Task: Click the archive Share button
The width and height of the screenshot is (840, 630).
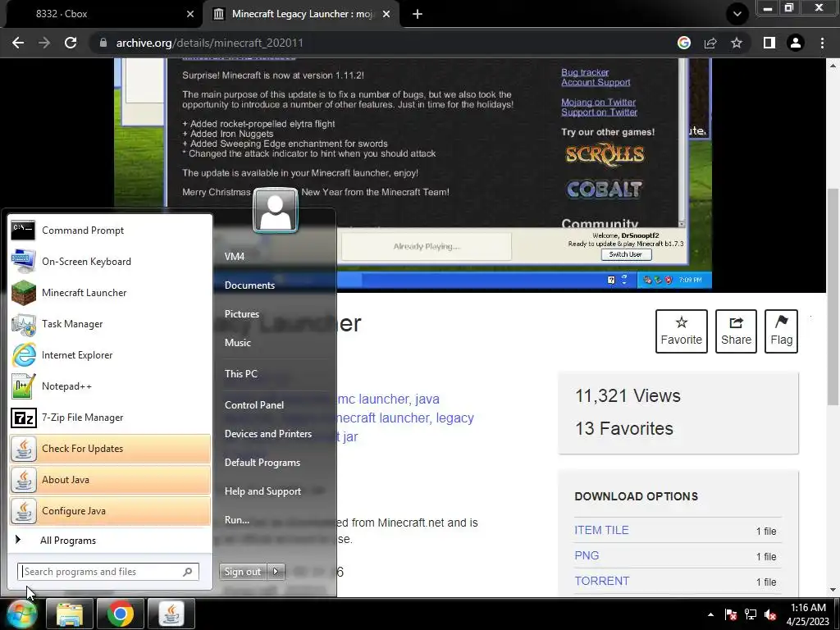Action: (x=736, y=331)
